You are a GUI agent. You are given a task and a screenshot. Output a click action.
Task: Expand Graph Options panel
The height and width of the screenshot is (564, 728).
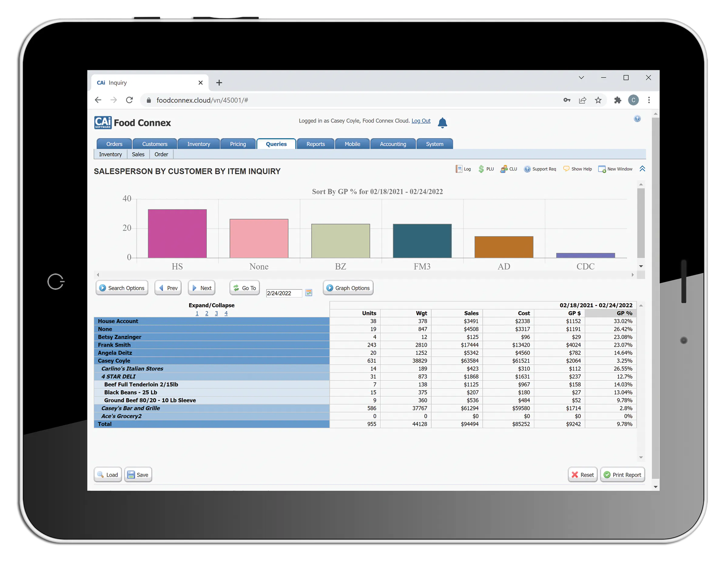click(x=348, y=288)
